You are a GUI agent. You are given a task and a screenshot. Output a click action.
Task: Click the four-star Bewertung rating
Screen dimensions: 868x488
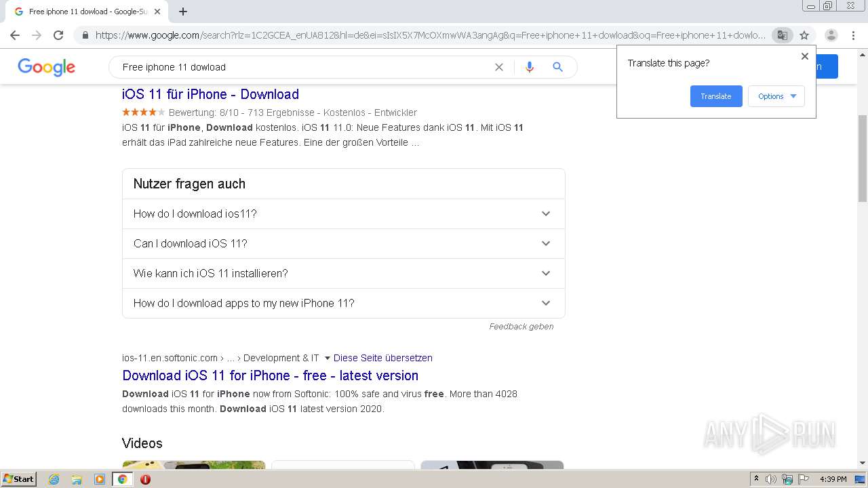pyautogui.click(x=144, y=113)
